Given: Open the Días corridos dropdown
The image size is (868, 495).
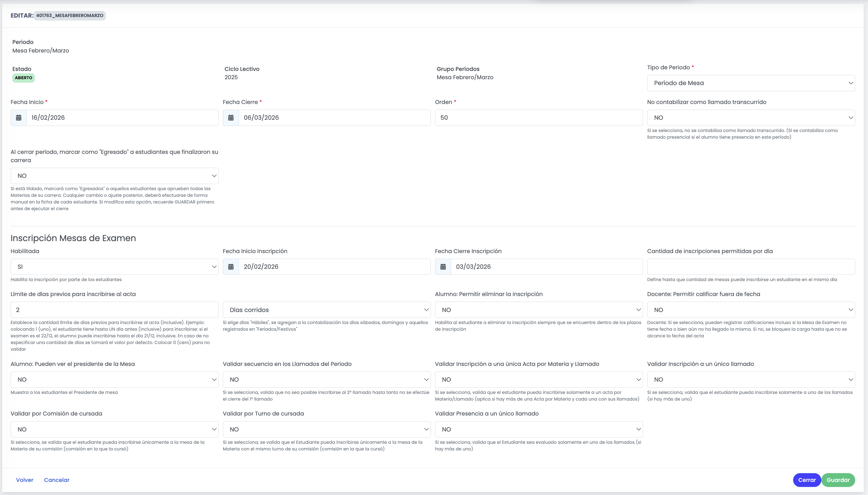Looking at the screenshot, I should pyautogui.click(x=327, y=310).
